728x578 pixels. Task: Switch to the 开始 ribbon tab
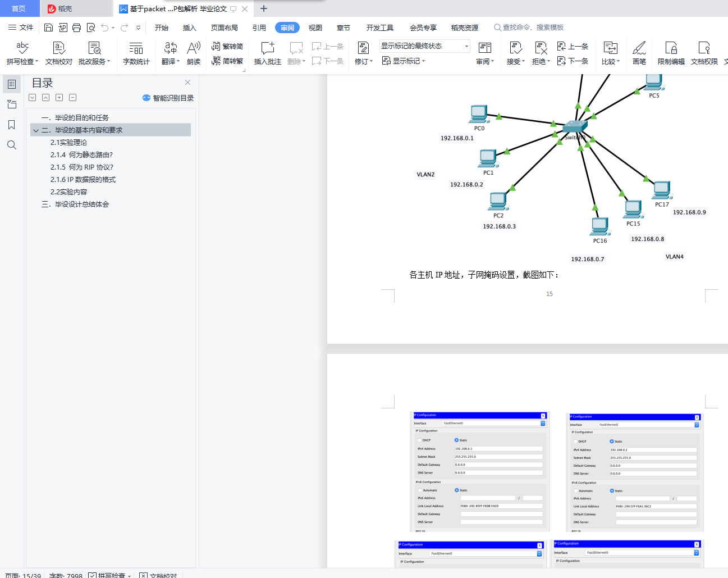pyautogui.click(x=162, y=28)
